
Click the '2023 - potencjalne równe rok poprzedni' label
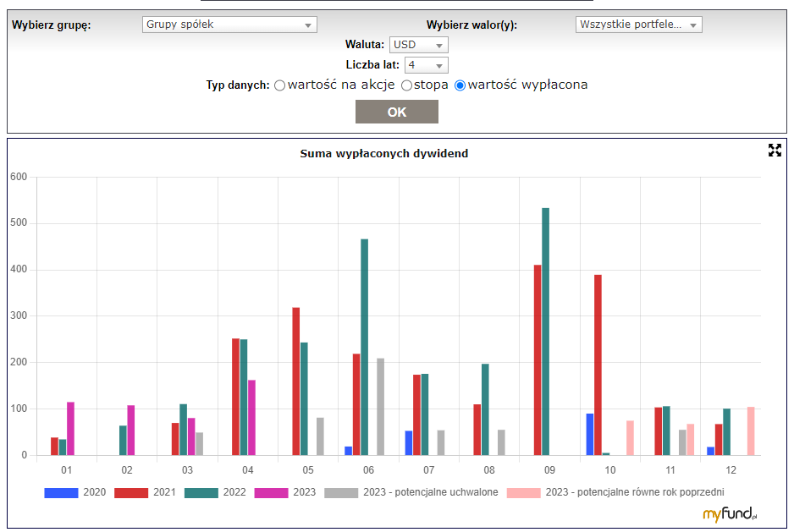coord(635,492)
